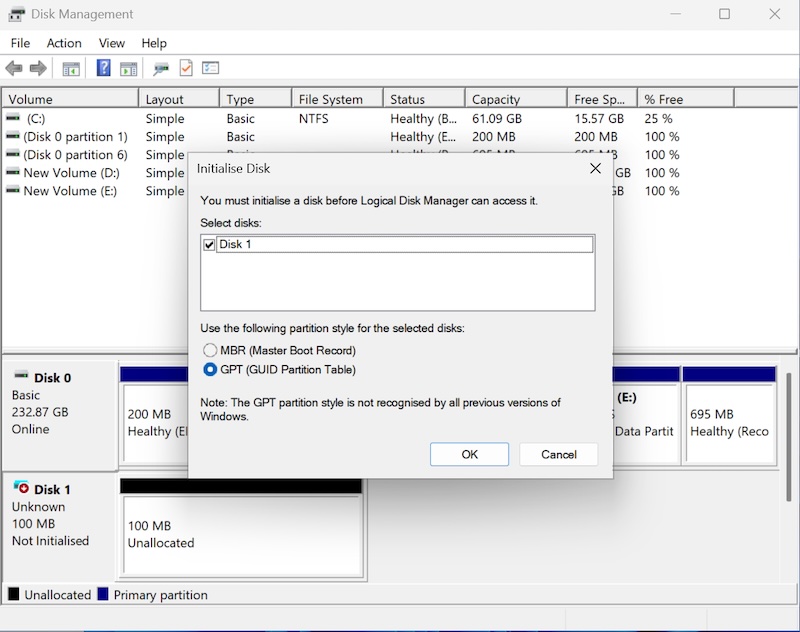Click the (C:) volume drive icon
This screenshot has height=632, width=800.
click(10, 118)
